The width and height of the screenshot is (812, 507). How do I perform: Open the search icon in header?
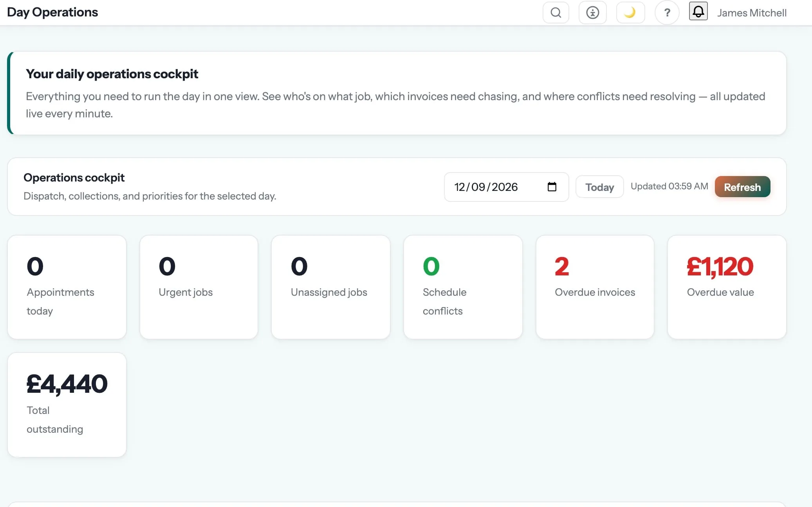click(x=556, y=13)
